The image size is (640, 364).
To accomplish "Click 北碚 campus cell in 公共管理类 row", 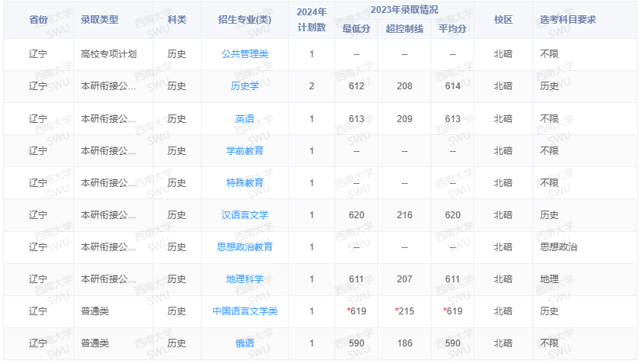I will (x=503, y=54).
